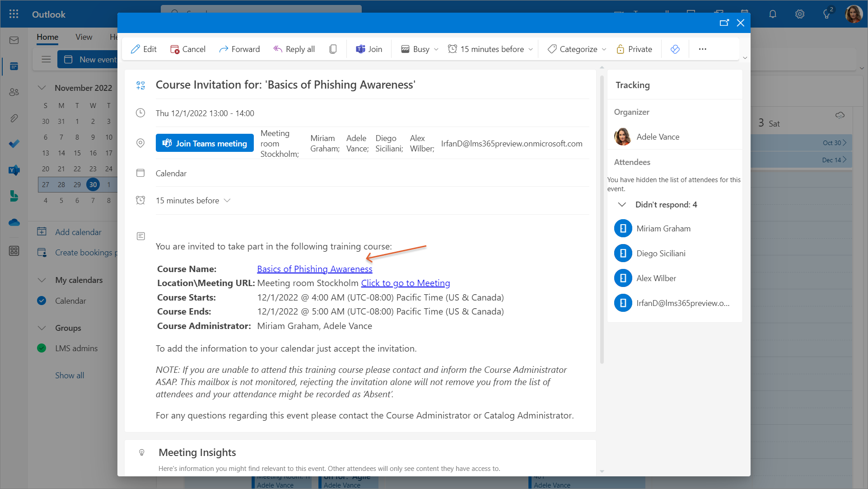This screenshot has height=489, width=868.
Task: Open Outlook settings gear
Action: (x=799, y=14)
